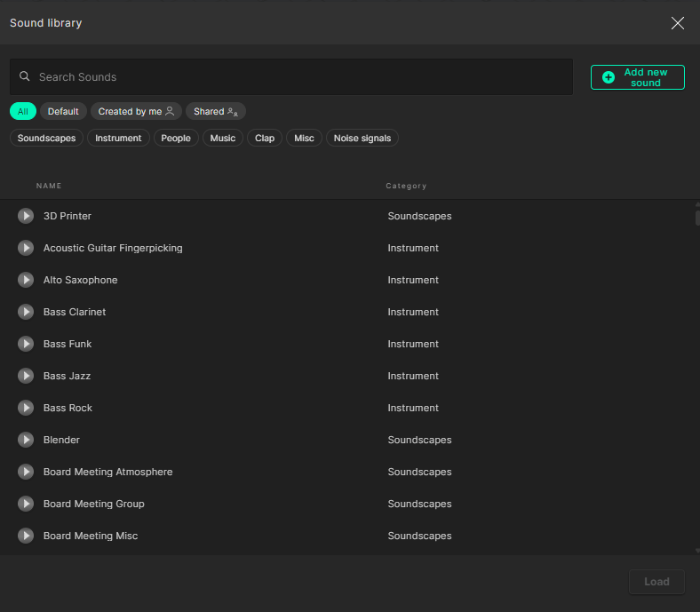Select Blender name

point(61,441)
